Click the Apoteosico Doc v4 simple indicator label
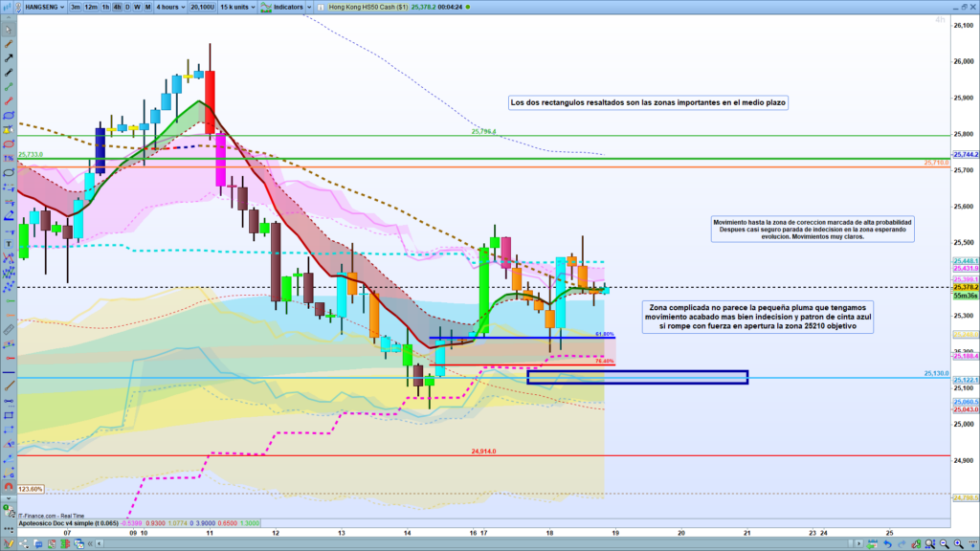Image resolution: width=980 pixels, height=551 pixels. click(x=68, y=523)
